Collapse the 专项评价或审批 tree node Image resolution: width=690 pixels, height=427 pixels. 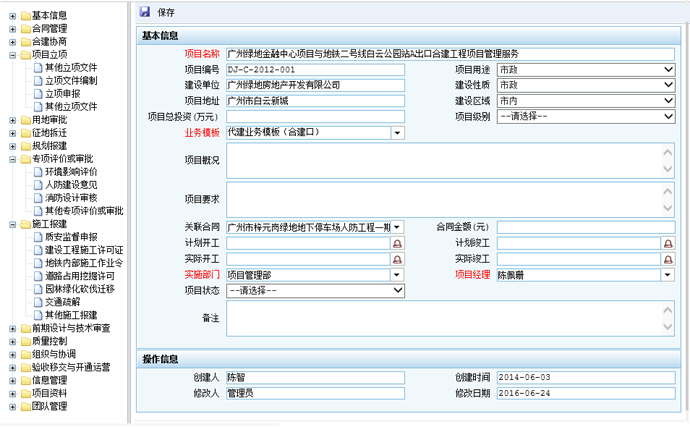(x=11, y=159)
